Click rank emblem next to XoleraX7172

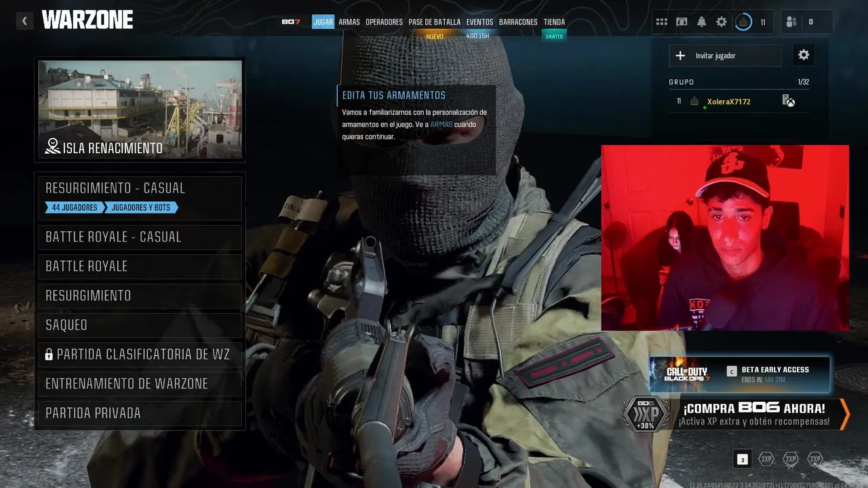coord(694,102)
